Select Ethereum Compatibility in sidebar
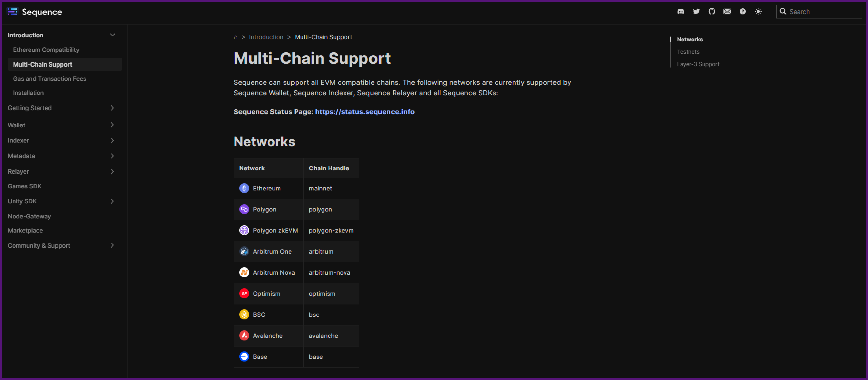 (46, 50)
